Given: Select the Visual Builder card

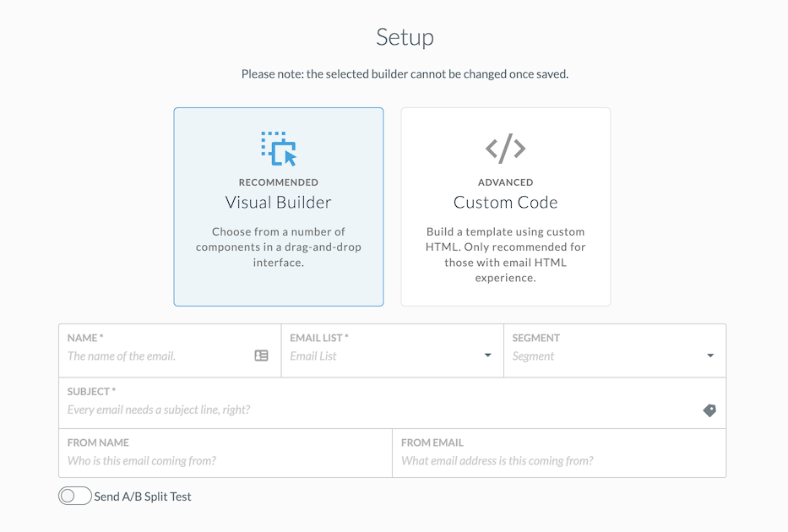Looking at the screenshot, I should (x=279, y=207).
